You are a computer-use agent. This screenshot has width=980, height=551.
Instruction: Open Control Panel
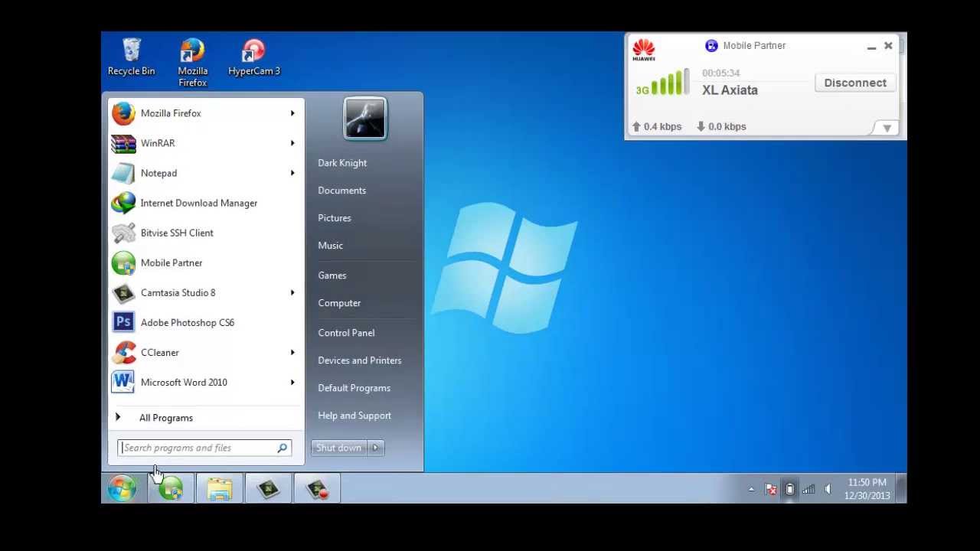click(346, 333)
